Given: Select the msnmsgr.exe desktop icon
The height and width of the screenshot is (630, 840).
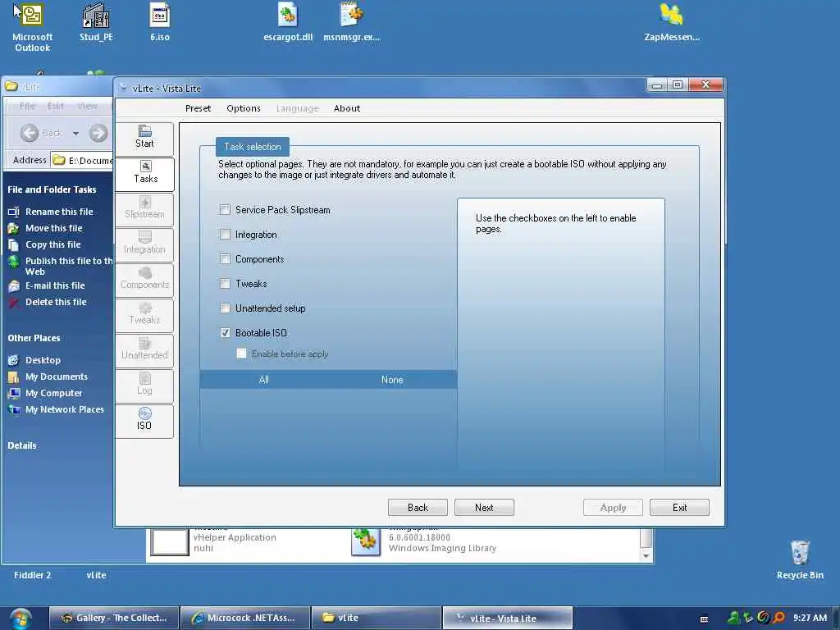Looking at the screenshot, I should pos(351,22).
